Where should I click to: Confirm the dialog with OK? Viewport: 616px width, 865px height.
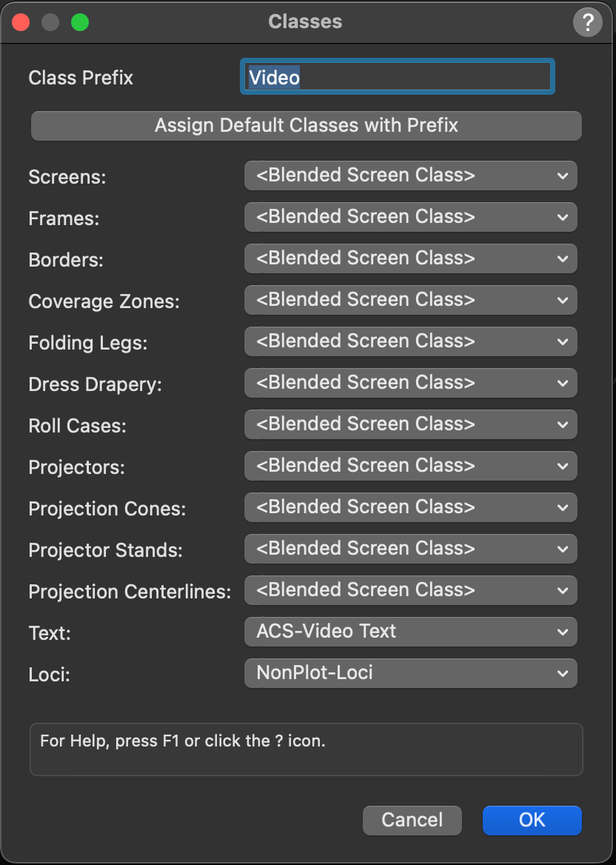pyautogui.click(x=532, y=821)
